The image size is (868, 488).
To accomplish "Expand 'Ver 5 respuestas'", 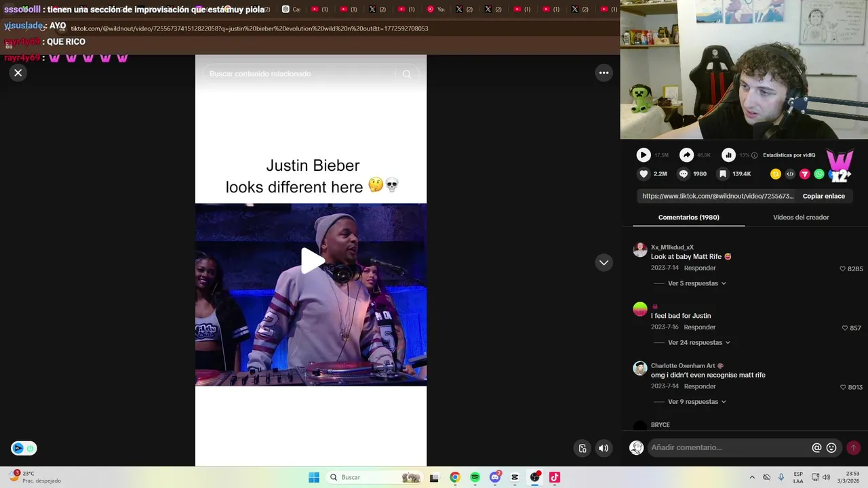I will [x=697, y=283].
